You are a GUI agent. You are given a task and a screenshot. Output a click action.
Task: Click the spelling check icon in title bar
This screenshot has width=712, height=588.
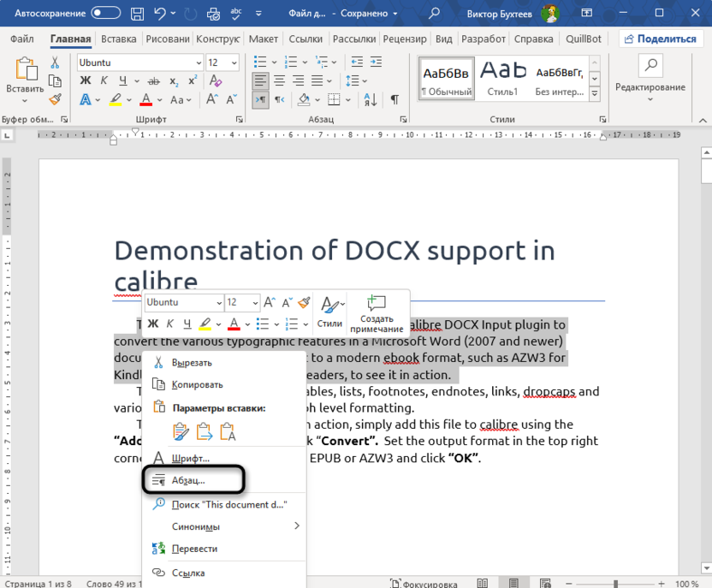tap(238, 14)
